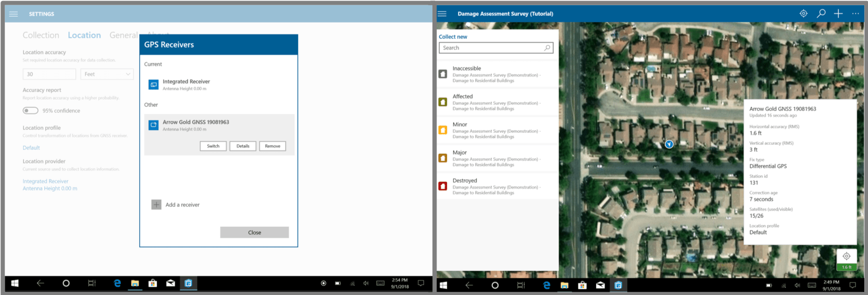868x295 pixels.
Task: Click Station id value 131
Action: coord(754,183)
